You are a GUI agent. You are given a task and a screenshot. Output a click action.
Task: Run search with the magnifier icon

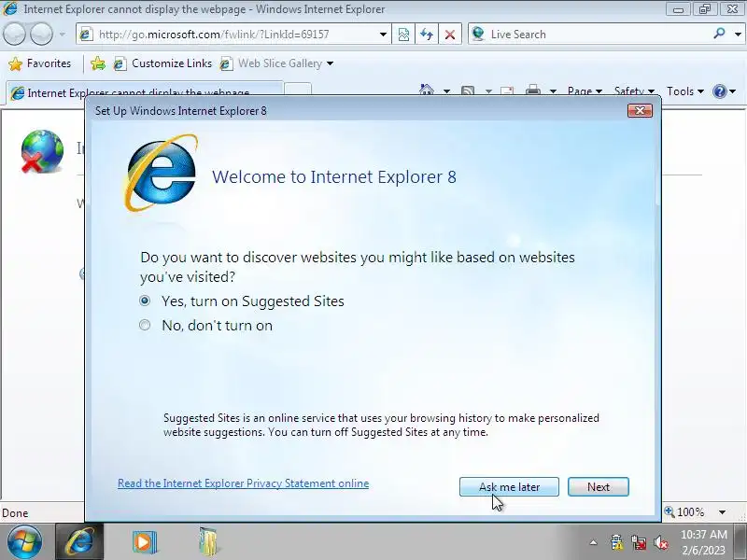(x=719, y=34)
